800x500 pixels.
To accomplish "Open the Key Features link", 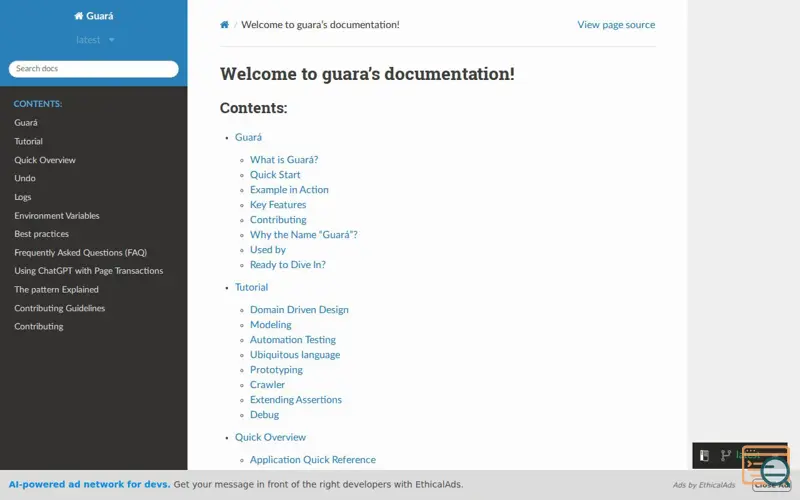I will [278, 205].
